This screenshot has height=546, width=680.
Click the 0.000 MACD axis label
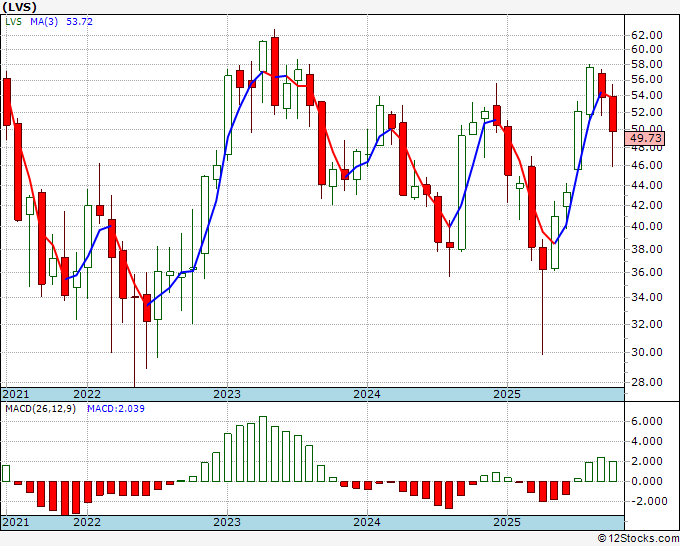[647, 481]
